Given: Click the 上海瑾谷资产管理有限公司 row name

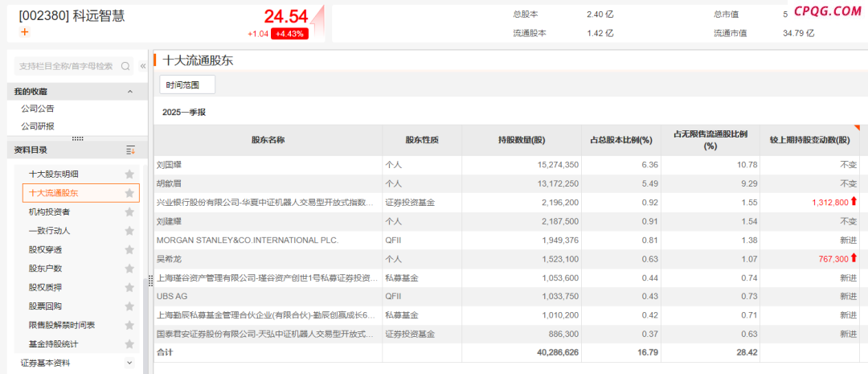Looking at the screenshot, I should [x=267, y=277].
